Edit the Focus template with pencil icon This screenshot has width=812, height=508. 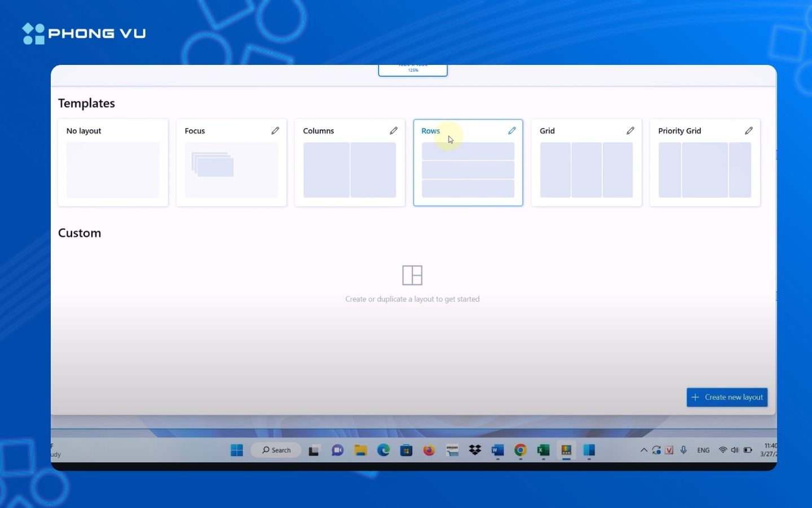pyautogui.click(x=275, y=130)
